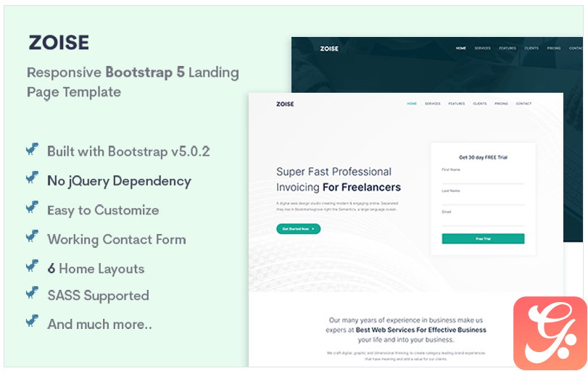Click the dinosaur icon beside Easy to Customize
Image resolution: width=588 pixels, height=371 pixels.
pos(32,207)
